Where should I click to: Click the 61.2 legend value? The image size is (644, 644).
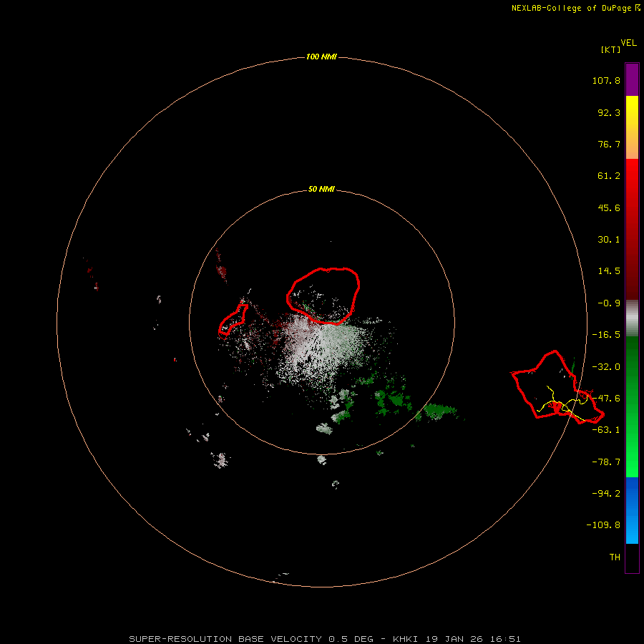[609, 176]
